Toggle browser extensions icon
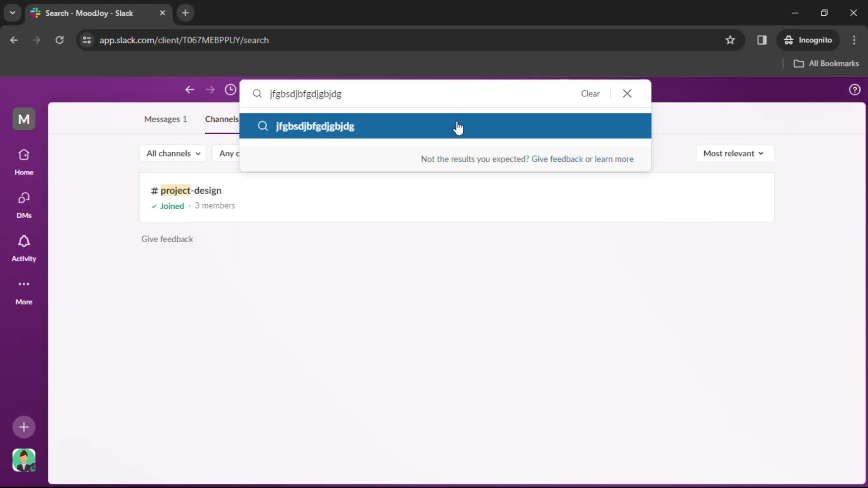 click(762, 40)
